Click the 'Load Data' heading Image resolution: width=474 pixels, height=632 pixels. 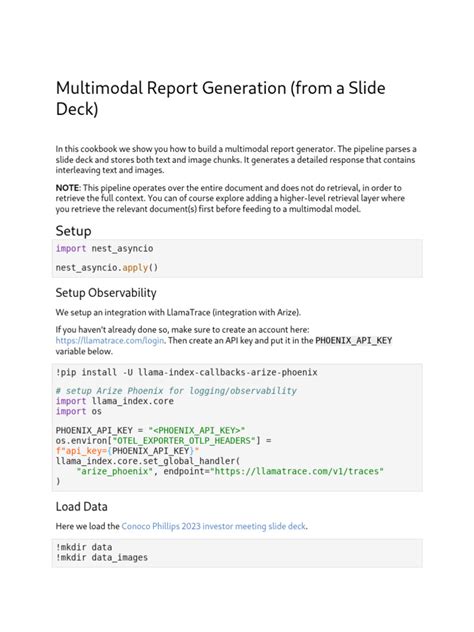pyautogui.click(x=81, y=507)
